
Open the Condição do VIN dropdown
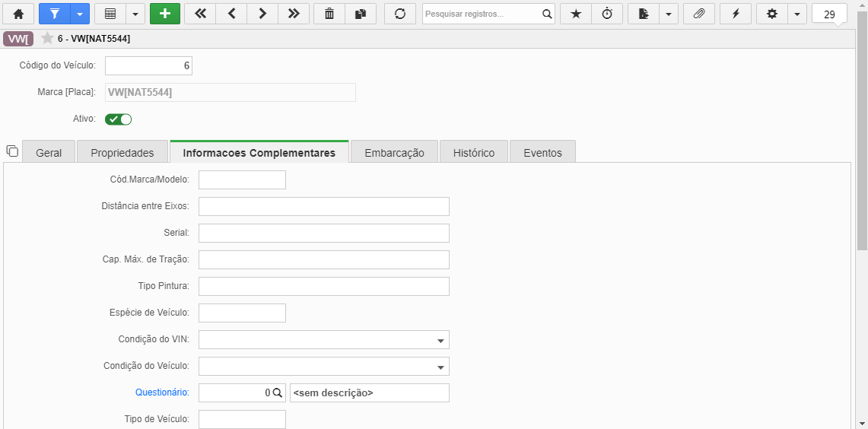click(440, 341)
